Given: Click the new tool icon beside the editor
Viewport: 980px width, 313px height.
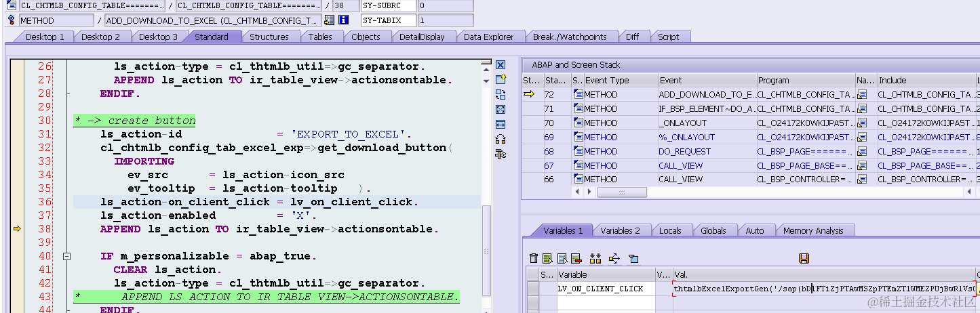Looking at the screenshot, I should (501, 80).
